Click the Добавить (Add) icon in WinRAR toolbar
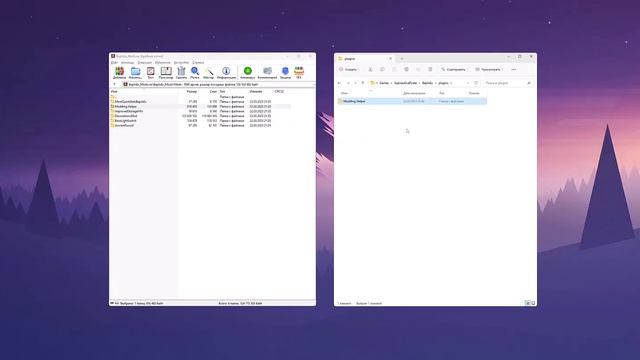Image resolution: width=640 pixels, height=360 pixels. tap(119, 73)
